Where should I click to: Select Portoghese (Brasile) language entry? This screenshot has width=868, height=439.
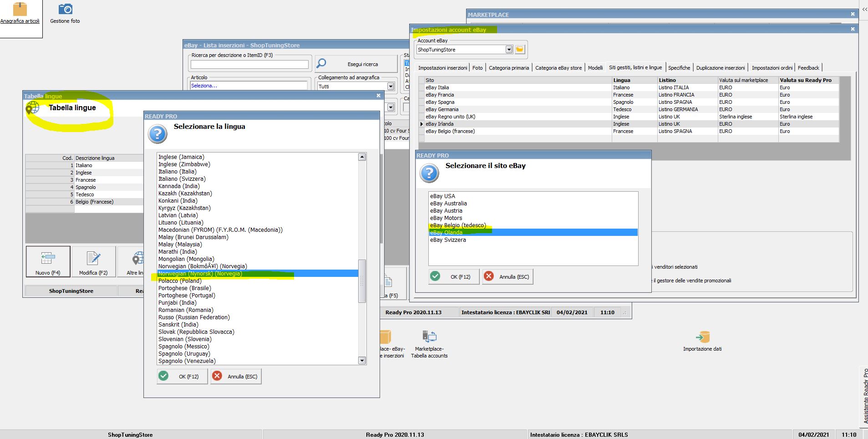pyautogui.click(x=258, y=288)
